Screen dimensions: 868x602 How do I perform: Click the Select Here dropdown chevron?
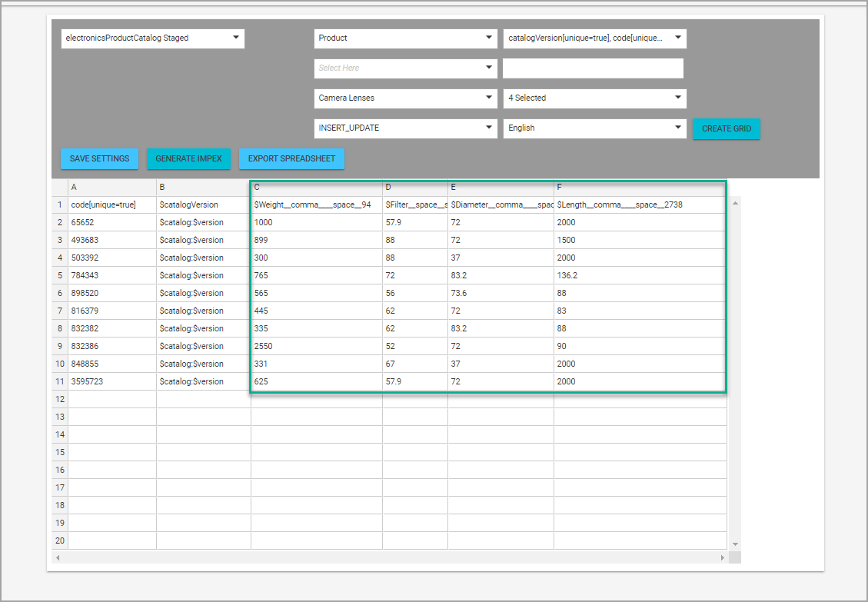(x=488, y=68)
